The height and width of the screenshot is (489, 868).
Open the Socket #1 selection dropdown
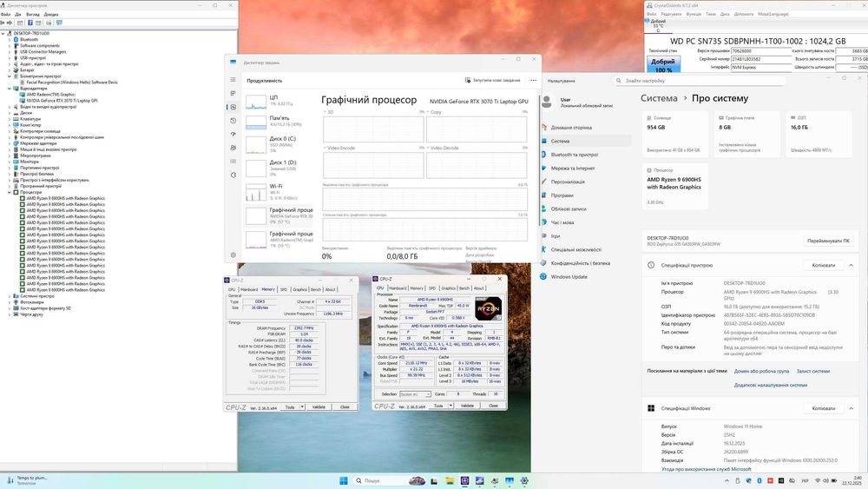click(429, 394)
